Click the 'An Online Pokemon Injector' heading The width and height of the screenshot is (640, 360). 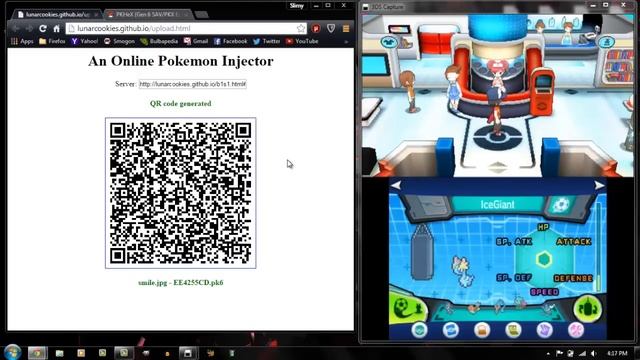(180, 61)
